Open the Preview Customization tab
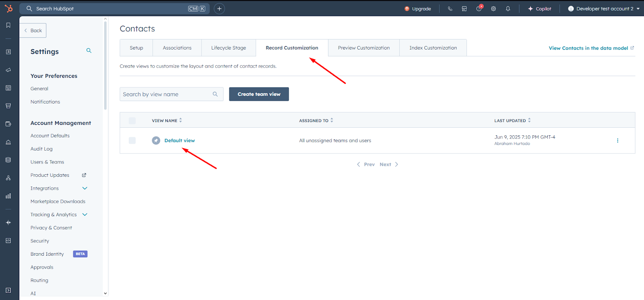The height and width of the screenshot is (300, 644). [x=364, y=48]
